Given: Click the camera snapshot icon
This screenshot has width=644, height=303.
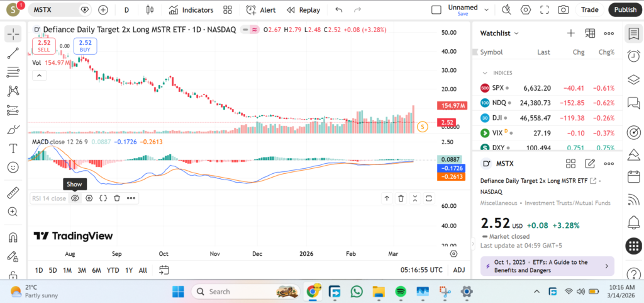Looking at the screenshot, I should 563,10.
